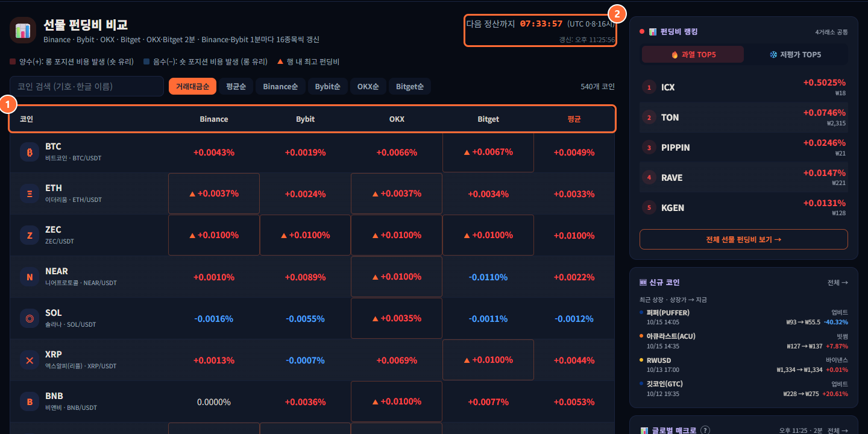Switch to the 과열 TOP5 tab
Viewport: 868px width, 434px height.
tap(693, 54)
